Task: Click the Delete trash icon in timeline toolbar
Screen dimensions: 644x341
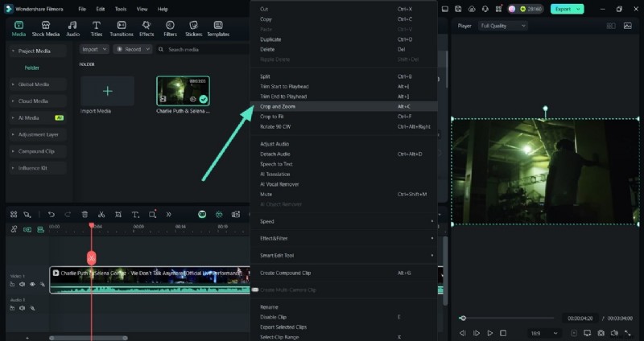Action: (x=85, y=215)
